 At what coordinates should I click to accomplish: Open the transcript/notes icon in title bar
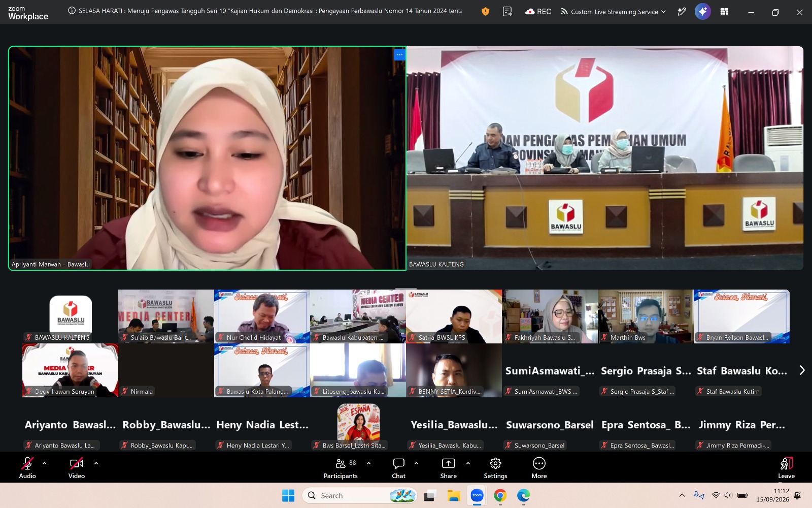tap(507, 11)
